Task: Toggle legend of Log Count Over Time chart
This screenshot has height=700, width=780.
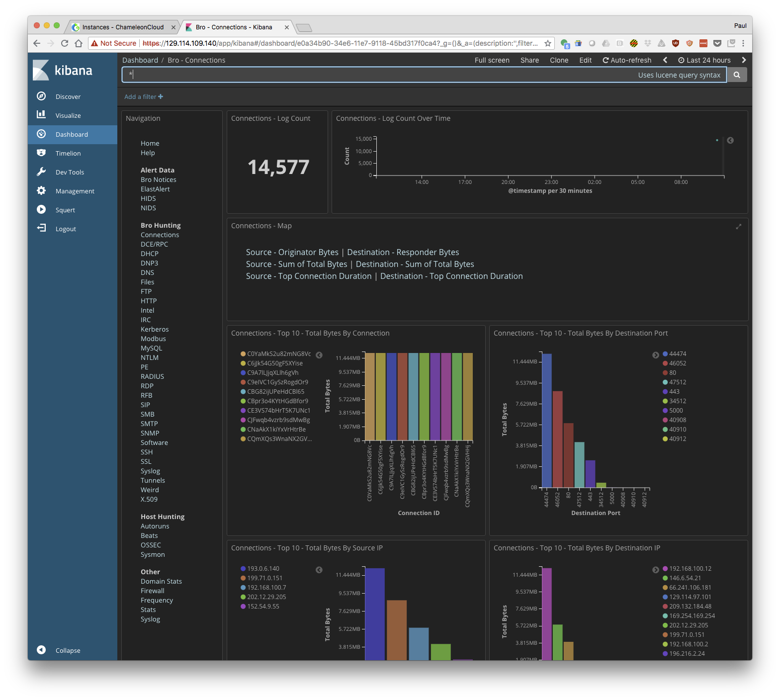Action: [x=730, y=140]
